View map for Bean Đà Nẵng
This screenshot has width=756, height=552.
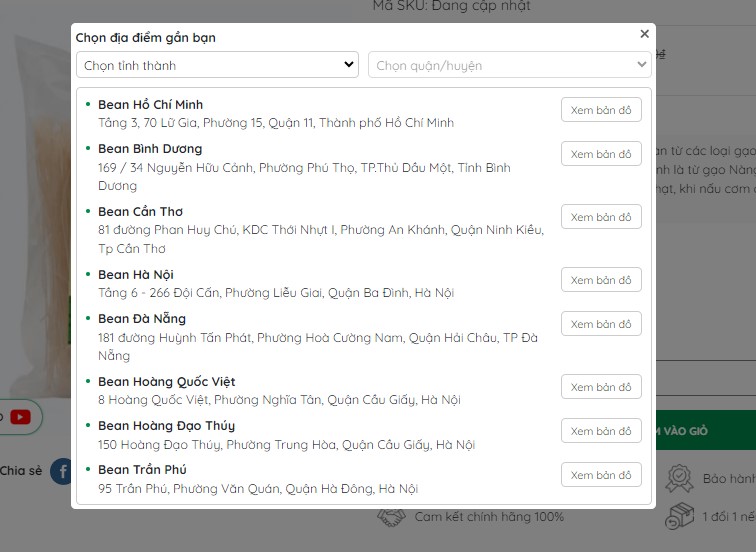601,324
